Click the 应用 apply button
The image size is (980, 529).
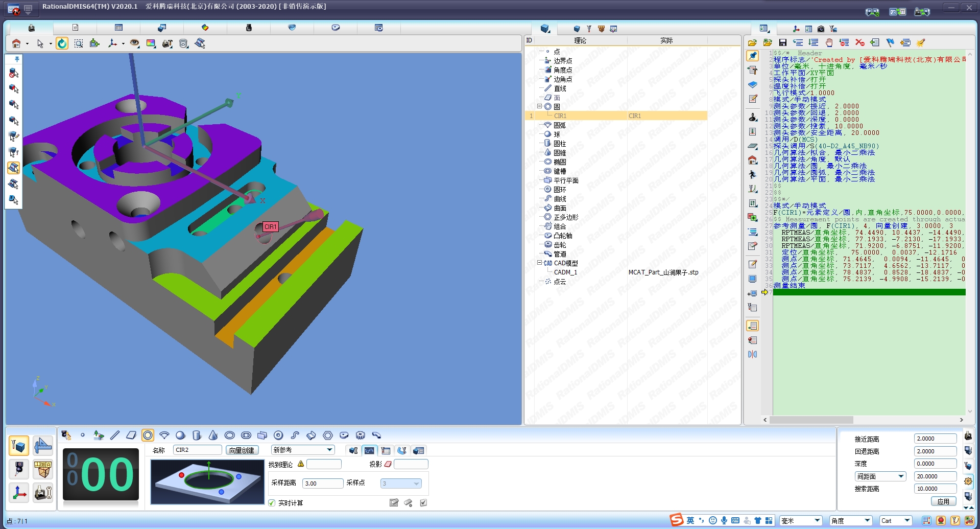pos(943,501)
